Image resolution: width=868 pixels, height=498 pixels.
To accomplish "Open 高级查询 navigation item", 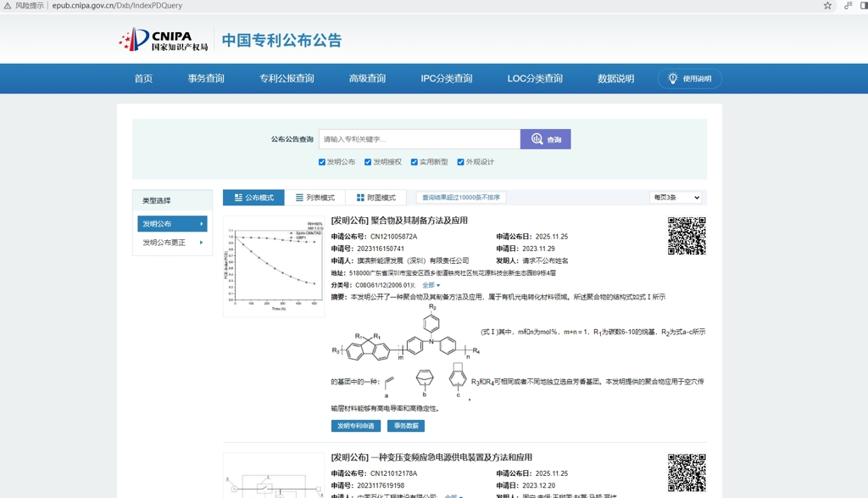I will pyautogui.click(x=367, y=79).
